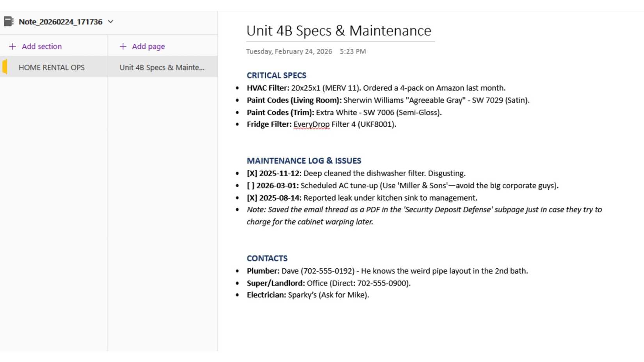Click the CONTACTS heading
The width and height of the screenshot is (644, 362).
(267, 258)
